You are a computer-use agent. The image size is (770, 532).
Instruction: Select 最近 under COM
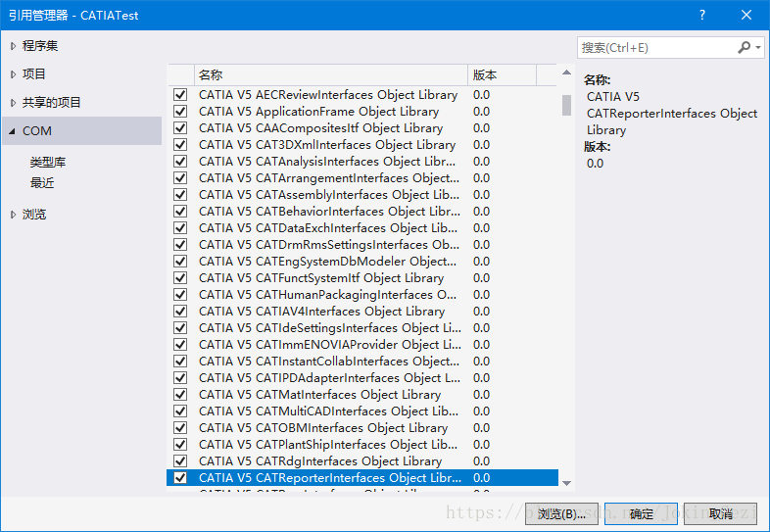42,183
